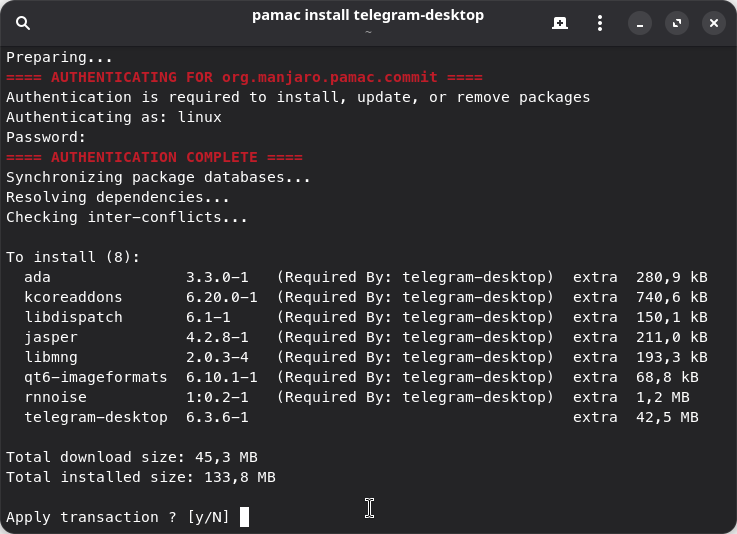Click the 'qt6-imageformats' package name

click(x=96, y=377)
